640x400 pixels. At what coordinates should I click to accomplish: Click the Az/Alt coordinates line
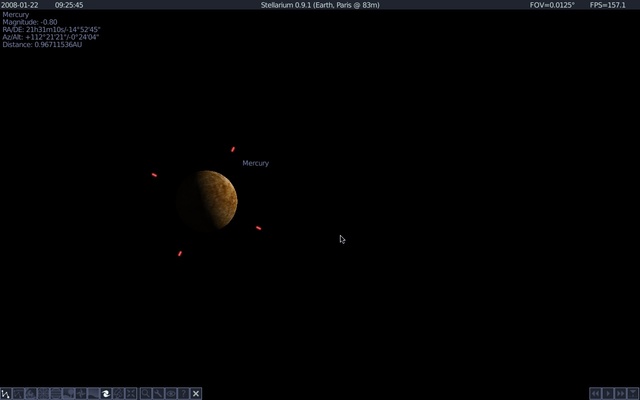[51, 37]
